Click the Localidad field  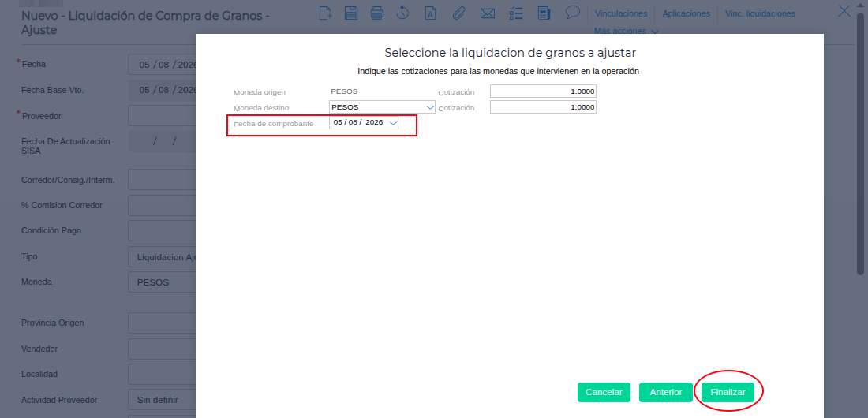tap(162, 374)
